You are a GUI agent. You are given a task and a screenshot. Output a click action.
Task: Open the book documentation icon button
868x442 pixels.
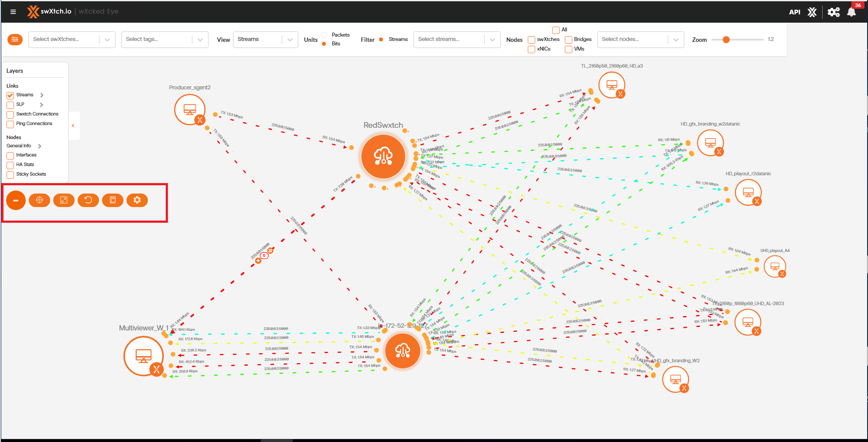coord(113,200)
